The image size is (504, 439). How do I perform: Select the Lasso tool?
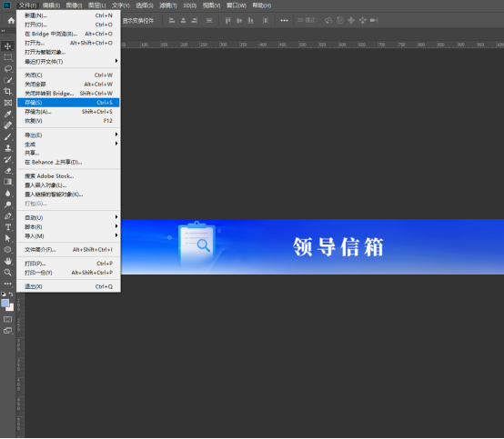[x=7, y=69]
